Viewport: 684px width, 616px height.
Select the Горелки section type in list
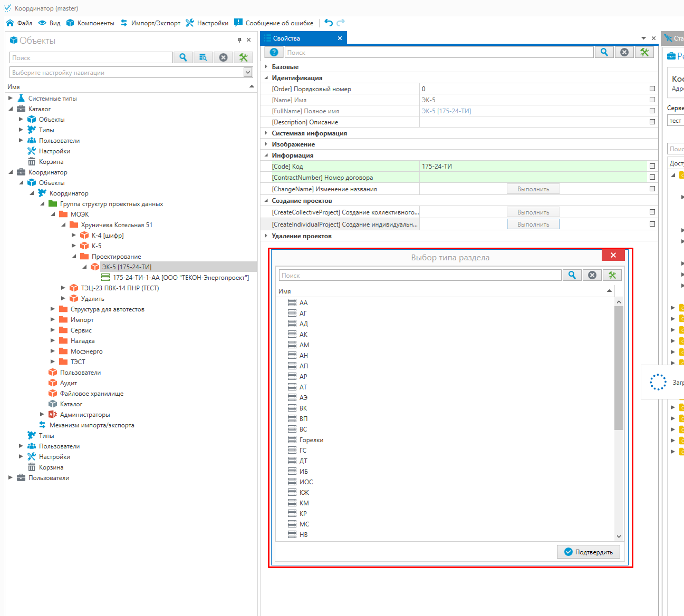[x=311, y=440]
